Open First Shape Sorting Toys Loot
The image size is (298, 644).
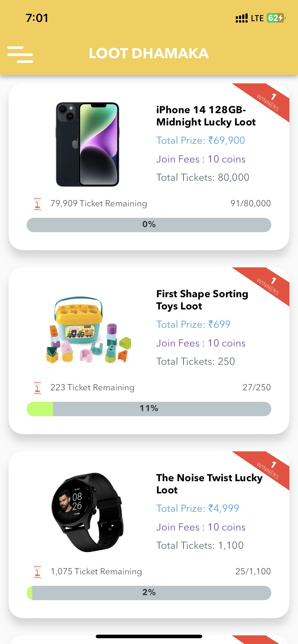(202, 300)
